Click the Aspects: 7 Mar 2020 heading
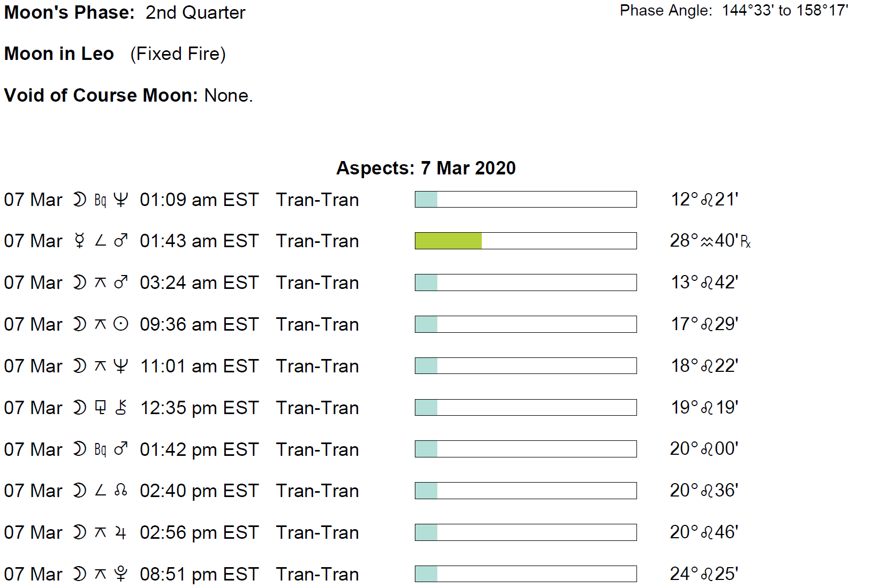872x588 pixels. [x=426, y=168]
